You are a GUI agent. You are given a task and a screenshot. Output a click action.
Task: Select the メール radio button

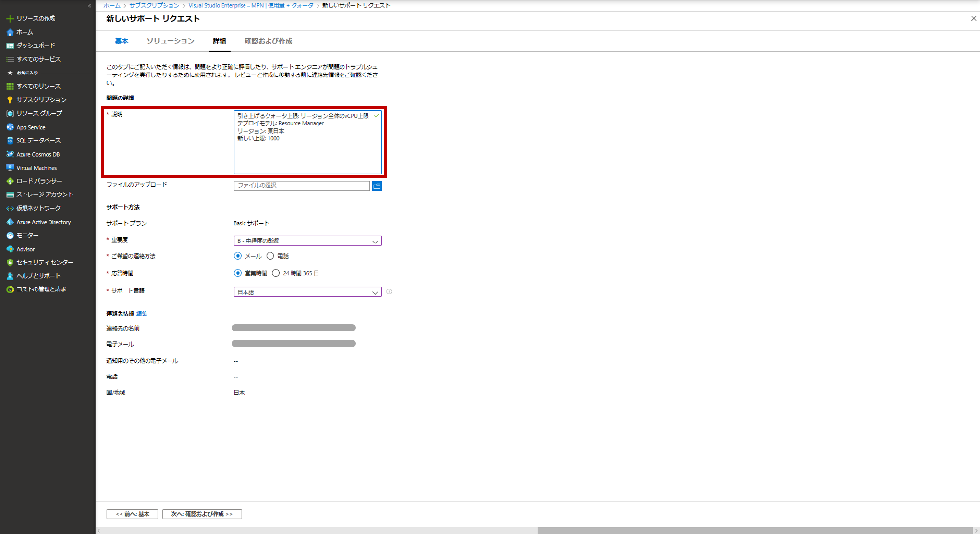pos(238,256)
